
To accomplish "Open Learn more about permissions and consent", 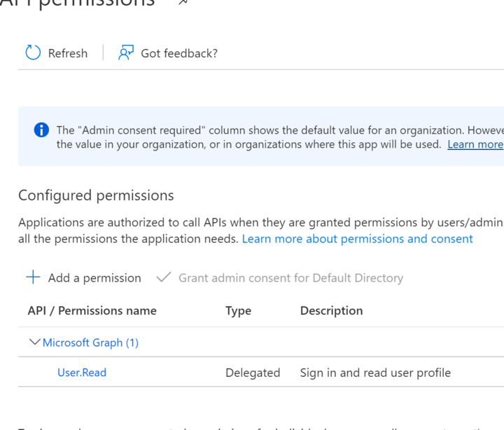I will (x=357, y=239).
